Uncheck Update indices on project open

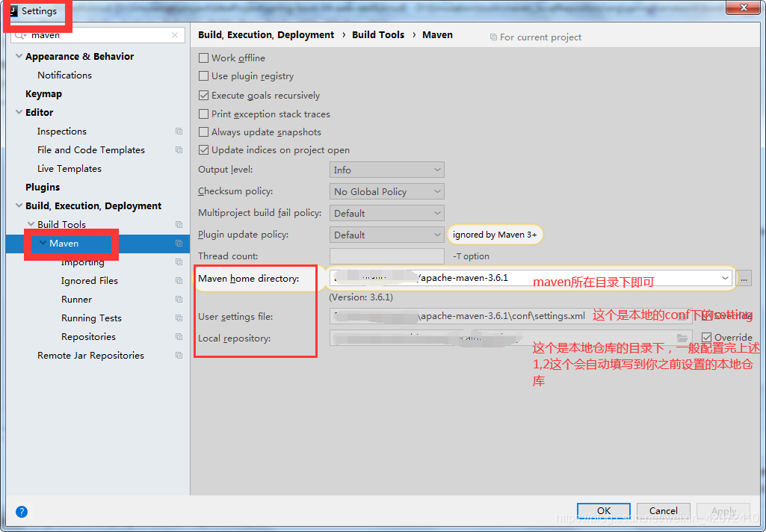pos(204,150)
